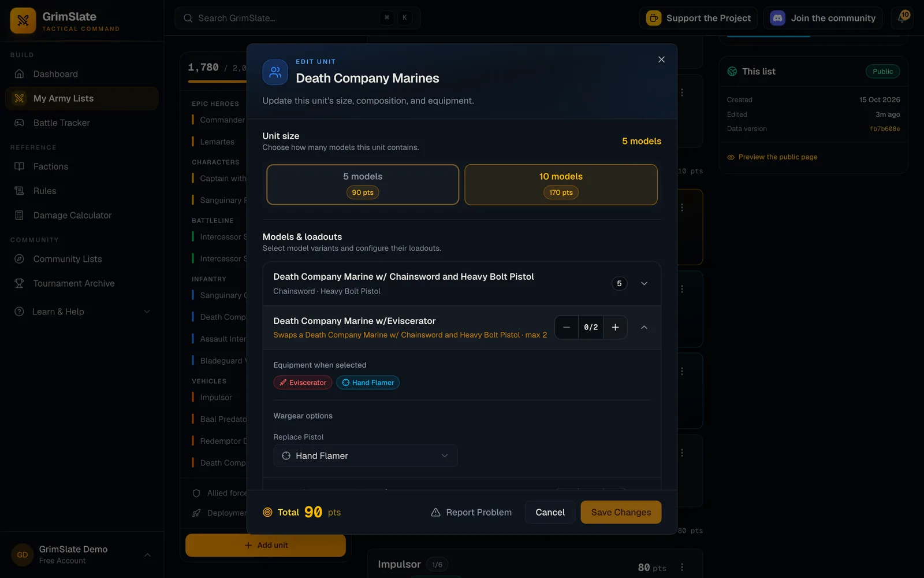The width and height of the screenshot is (924, 578).
Task: Close the Edit Unit dialog
Action: (x=661, y=60)
